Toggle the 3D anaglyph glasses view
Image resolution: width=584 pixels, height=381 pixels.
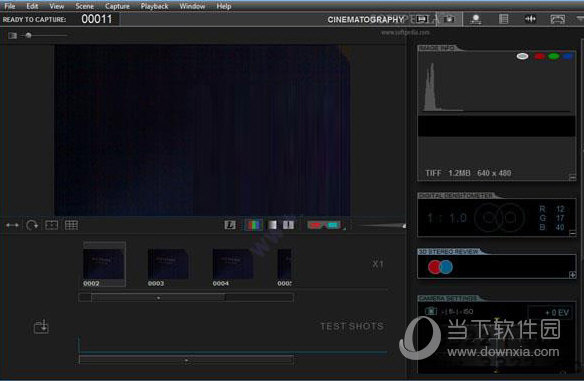point(324,225)
